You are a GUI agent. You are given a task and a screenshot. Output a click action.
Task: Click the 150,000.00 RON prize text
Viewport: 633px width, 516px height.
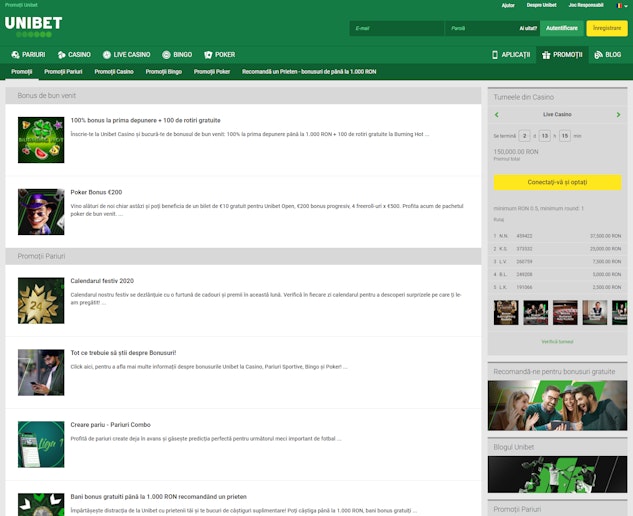[516, 152]
